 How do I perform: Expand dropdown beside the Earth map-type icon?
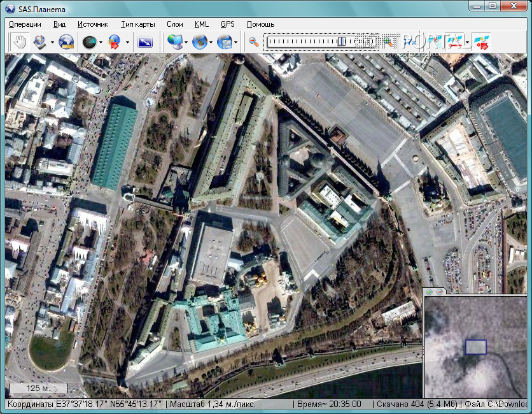click(211, 43)
